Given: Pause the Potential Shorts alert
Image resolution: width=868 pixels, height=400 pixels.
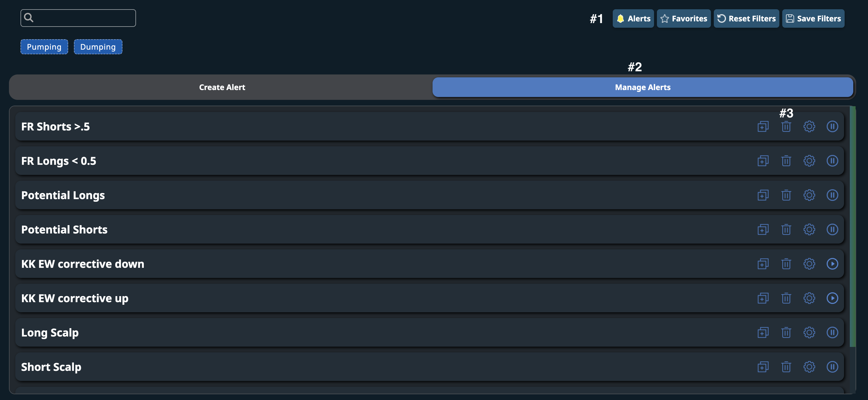Looking at the screenshot, I should coord(832,230).
